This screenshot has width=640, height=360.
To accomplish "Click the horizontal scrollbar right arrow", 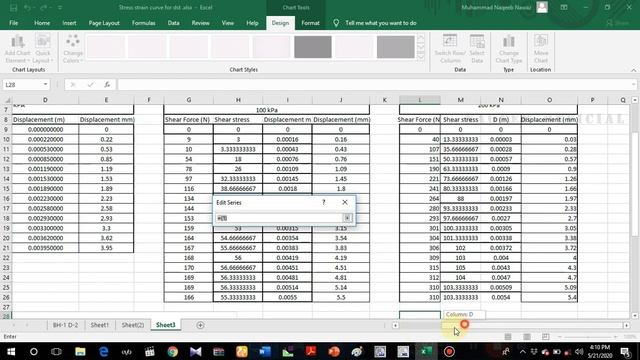I will click(627, 325).
